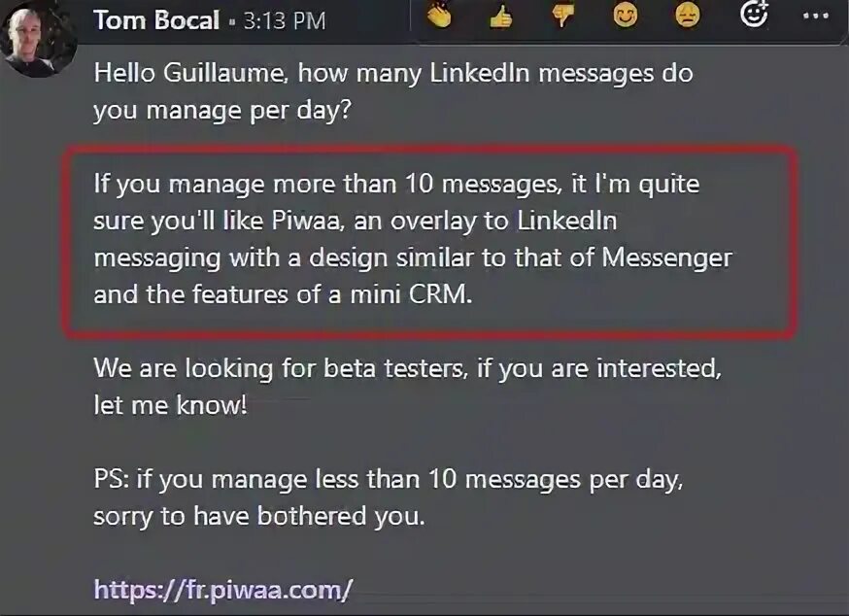Screen dimensions: 849x616
Task: Open the three-dot more options menu
Action: (816, 17)
